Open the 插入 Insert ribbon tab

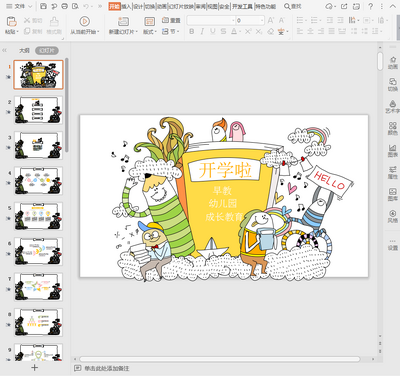coord(126,6)
